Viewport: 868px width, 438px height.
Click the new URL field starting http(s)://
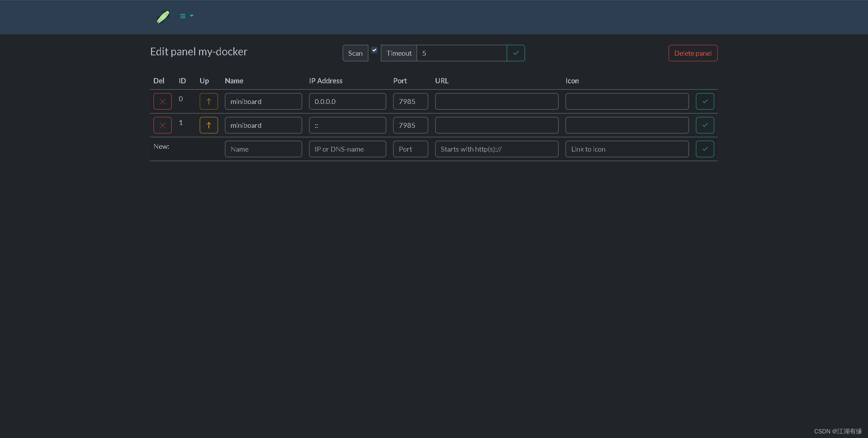[x=496, y=149]
